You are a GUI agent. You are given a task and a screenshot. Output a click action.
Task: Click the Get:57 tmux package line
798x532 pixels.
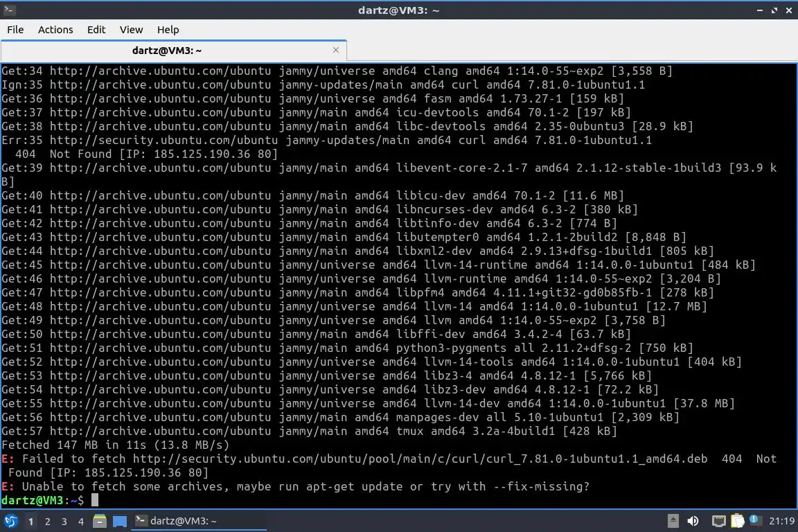pos(310,431)
